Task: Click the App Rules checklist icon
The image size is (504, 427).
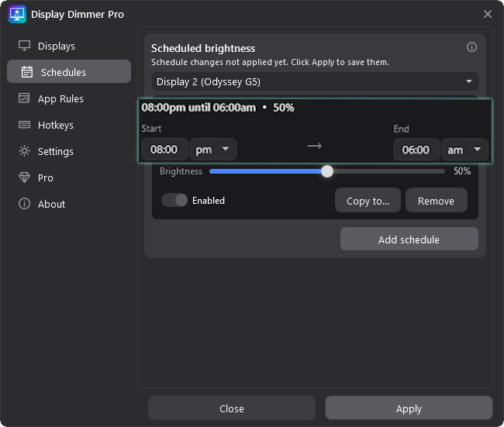Action: [x=24, y=98]
